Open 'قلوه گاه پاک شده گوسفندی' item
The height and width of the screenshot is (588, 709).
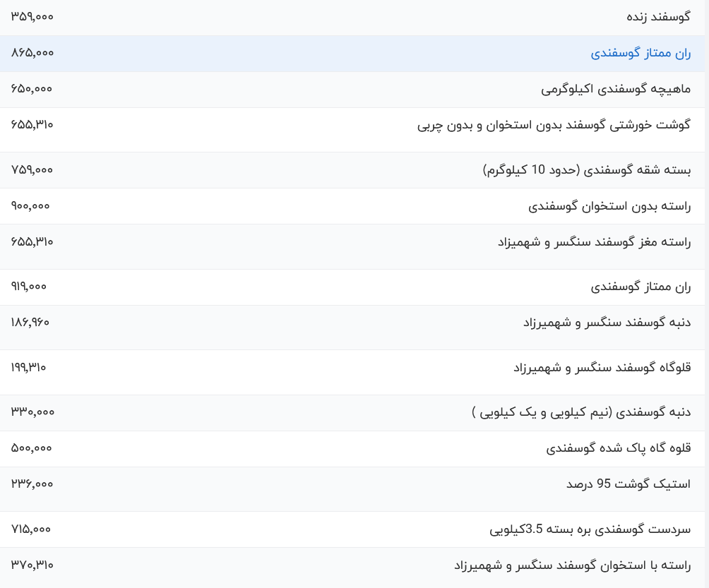618,448
